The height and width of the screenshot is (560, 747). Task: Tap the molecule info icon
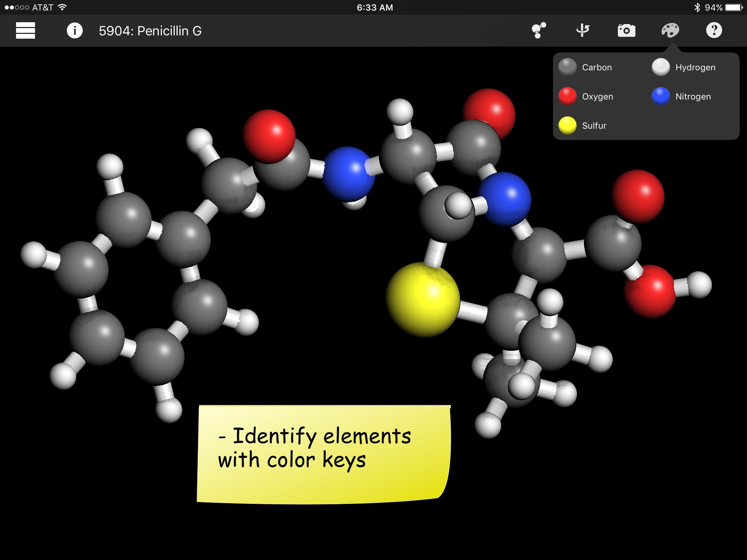point(75,31)
